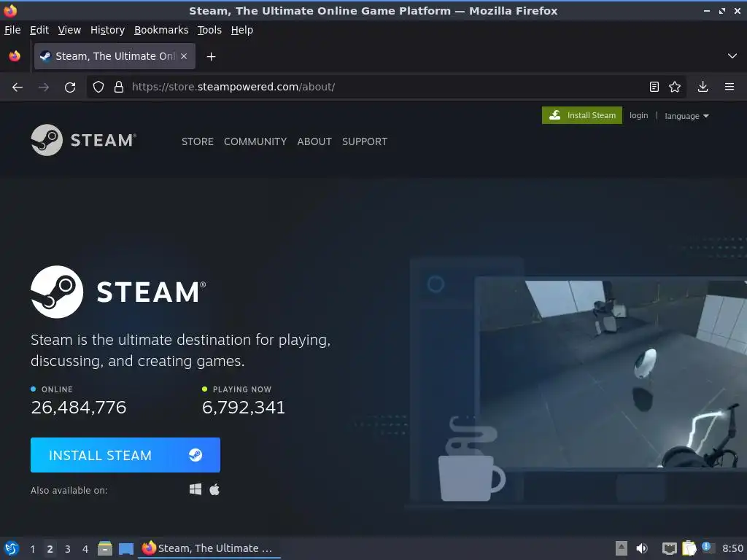Bookmark this page with the star icon
The image size is (747, 560).
coord(675,87)
